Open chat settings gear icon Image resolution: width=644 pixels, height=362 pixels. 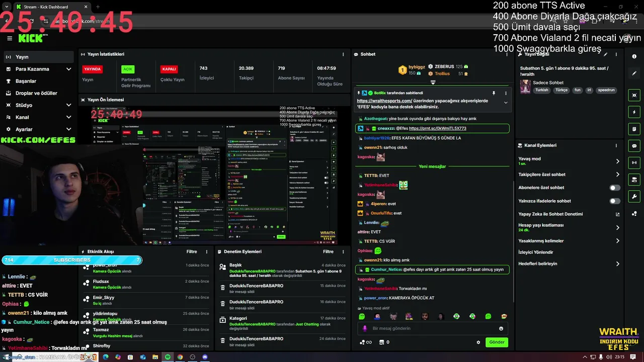click(x=478, y=342)
